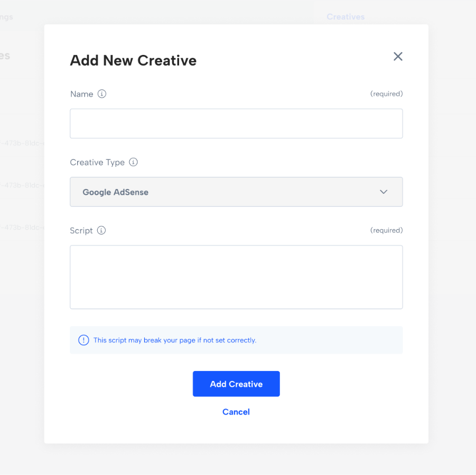Close the Add New Creative dialog
The image size is (476, 475).
click(x=398, y=56)
